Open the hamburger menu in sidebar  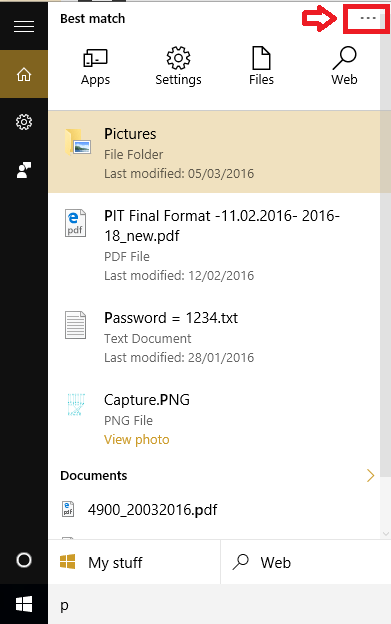coord(24,27)
